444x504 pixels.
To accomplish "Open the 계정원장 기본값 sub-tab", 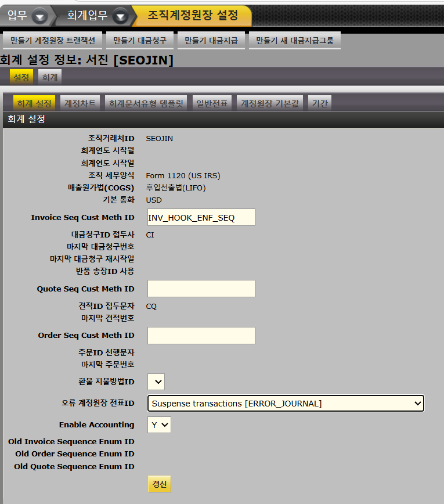I will [x=270, y=103].
